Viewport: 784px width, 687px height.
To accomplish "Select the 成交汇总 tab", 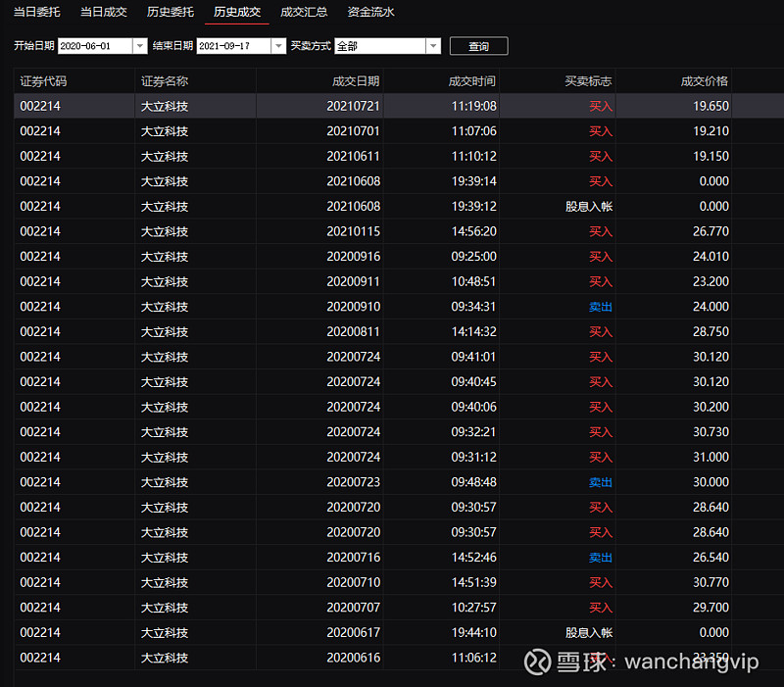I will [304, 12].
